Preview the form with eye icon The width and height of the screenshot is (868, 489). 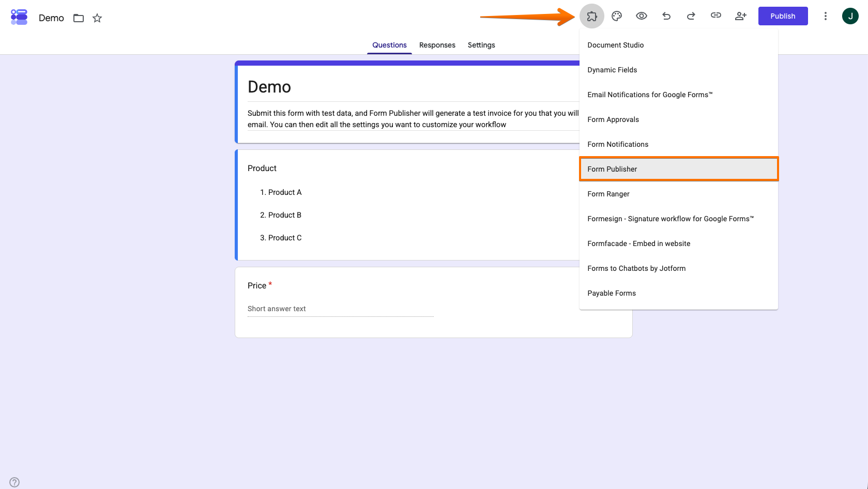[x=642, y=16]
